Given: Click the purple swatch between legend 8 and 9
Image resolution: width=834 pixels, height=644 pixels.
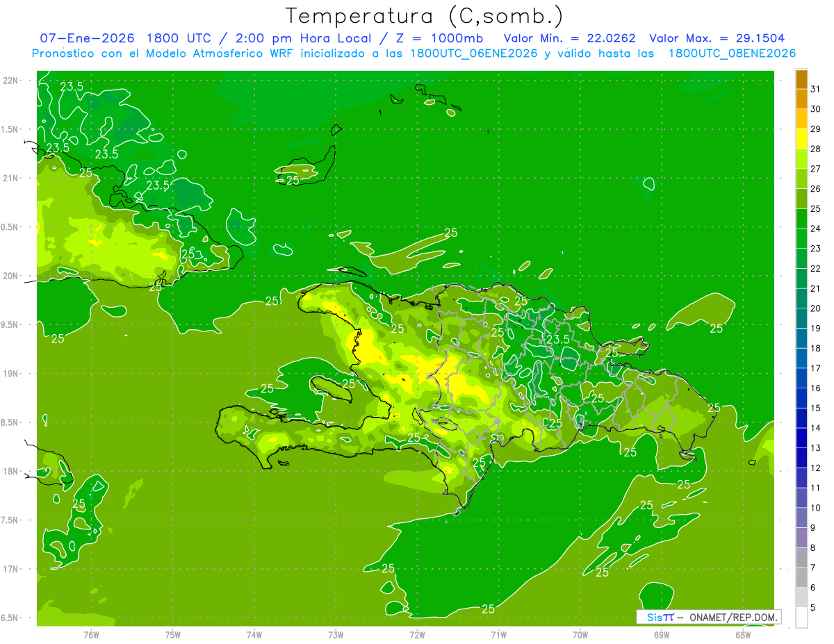Looking at the screenshot, I should point(801,538).
